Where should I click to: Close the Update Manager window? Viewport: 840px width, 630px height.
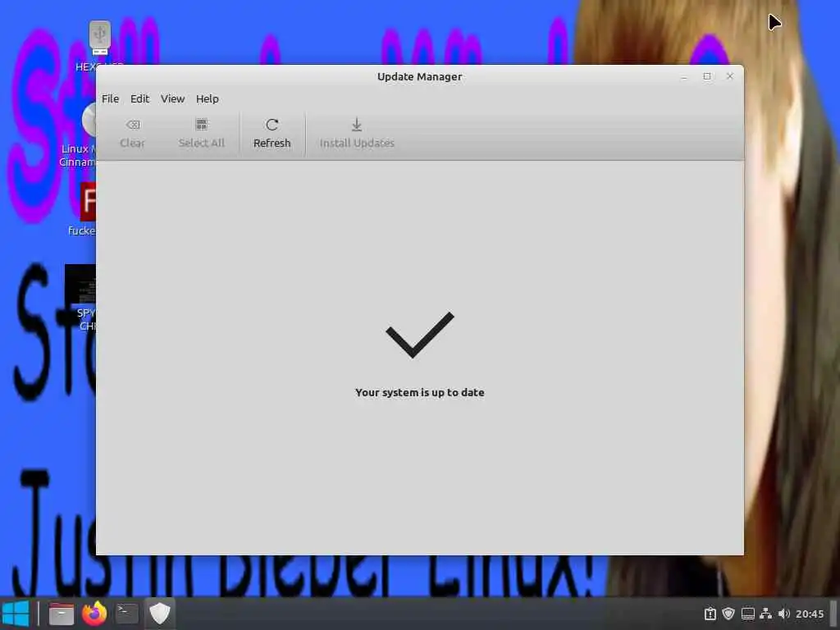(729, 76)
